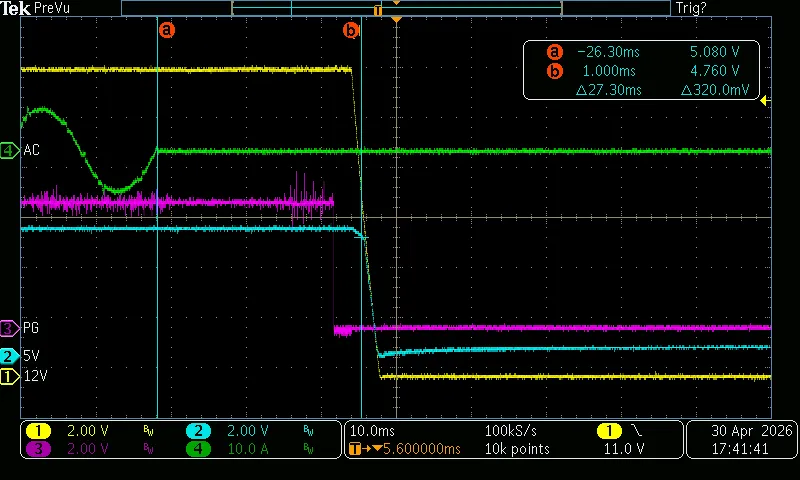This screenshot has width=800, height=480.
Task: Click the 5.600000ms delay readout
Action: 421,449
